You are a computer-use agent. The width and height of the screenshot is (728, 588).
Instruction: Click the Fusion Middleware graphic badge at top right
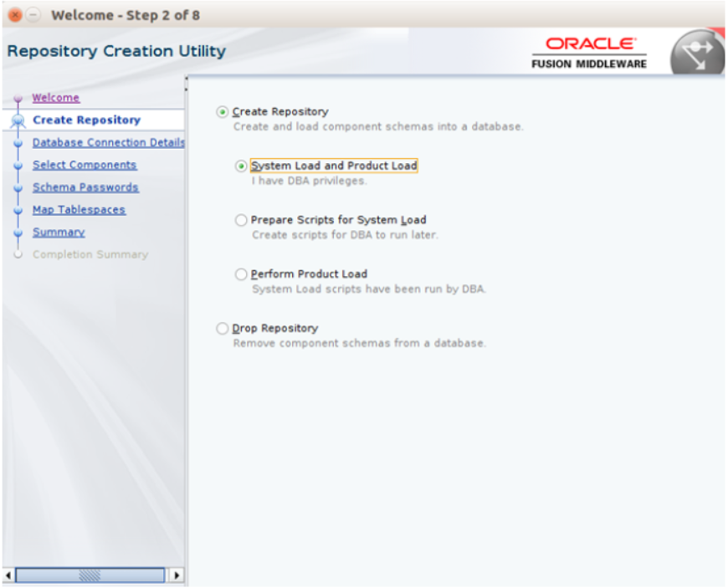pos(697,50)
